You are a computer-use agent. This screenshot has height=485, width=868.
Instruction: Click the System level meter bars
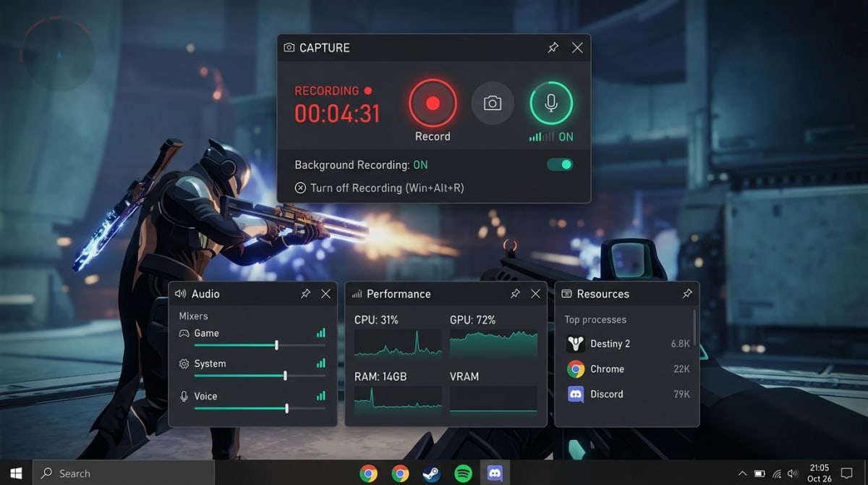320,363
